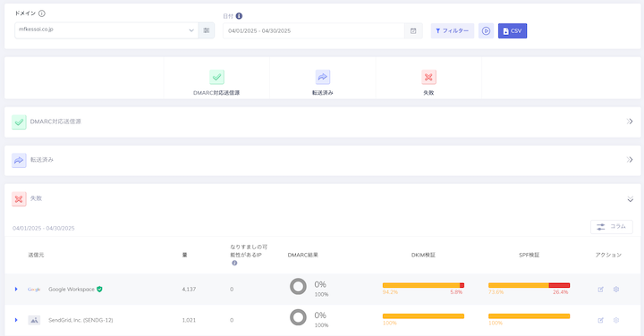
Task: Click the SPF bar for Google Workspace
Action: (529, 285)
